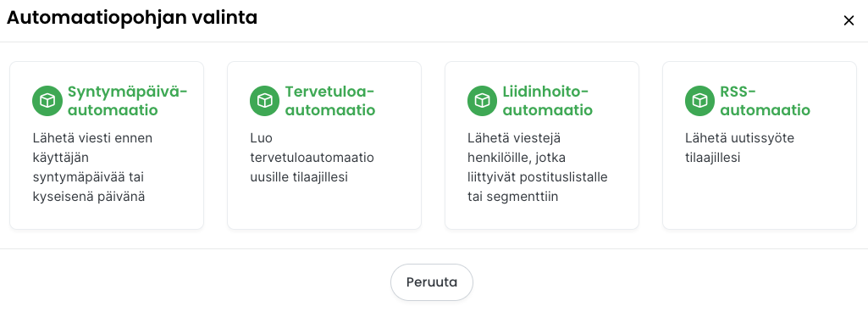Choose the welcome automation description text

[312, 158]
